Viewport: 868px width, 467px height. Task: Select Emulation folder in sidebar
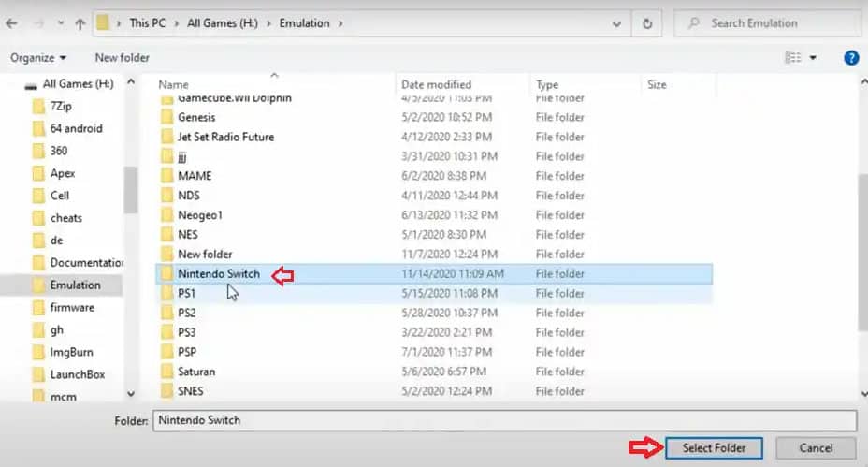[x=75, y=285]
